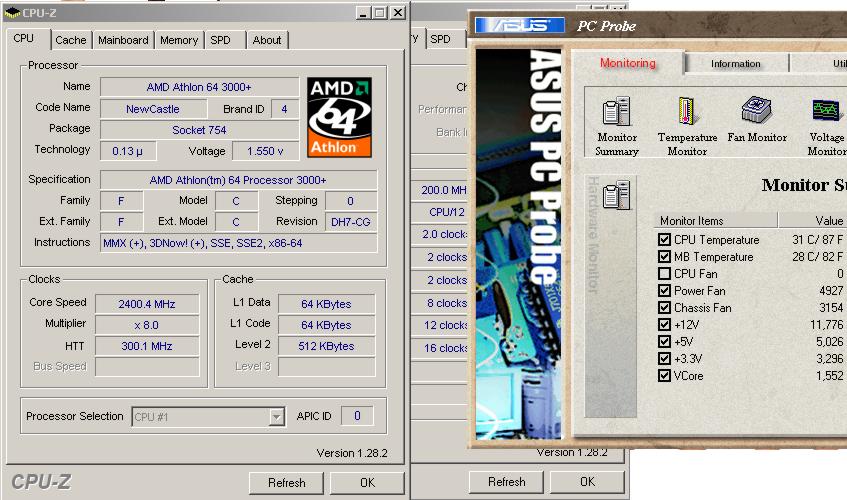
Task: Click the L1 Data 64 KBytes field
Action: pyautogui.click(x=326, y=304)
